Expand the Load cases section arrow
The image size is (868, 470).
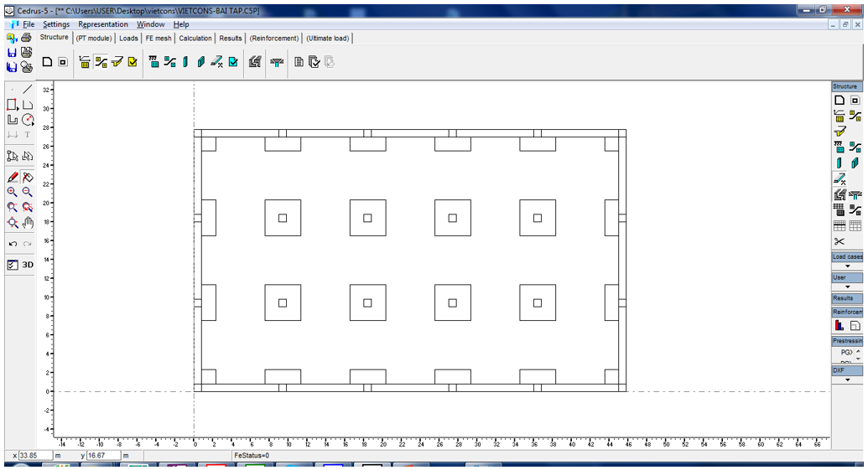click(x=847, y=266)
